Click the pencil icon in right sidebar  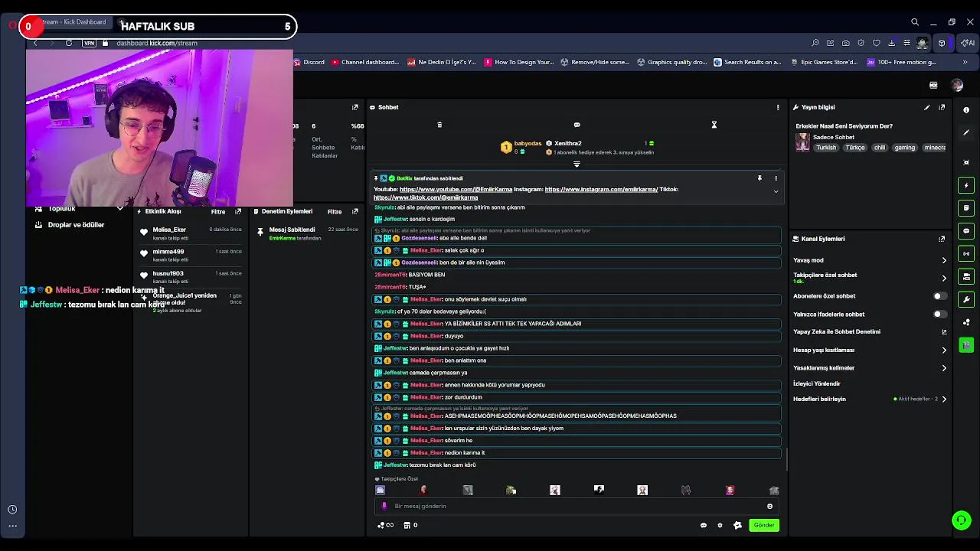click(966, 133)
